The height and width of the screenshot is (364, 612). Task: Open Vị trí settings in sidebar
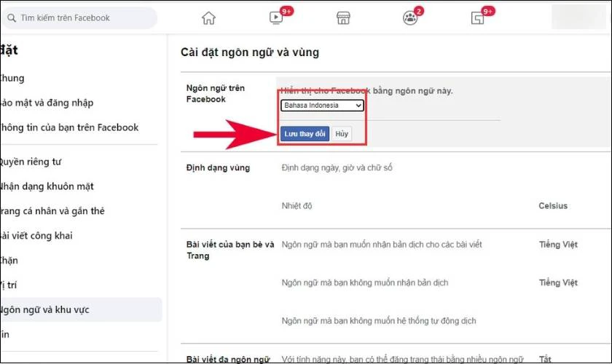click(8, 285)
